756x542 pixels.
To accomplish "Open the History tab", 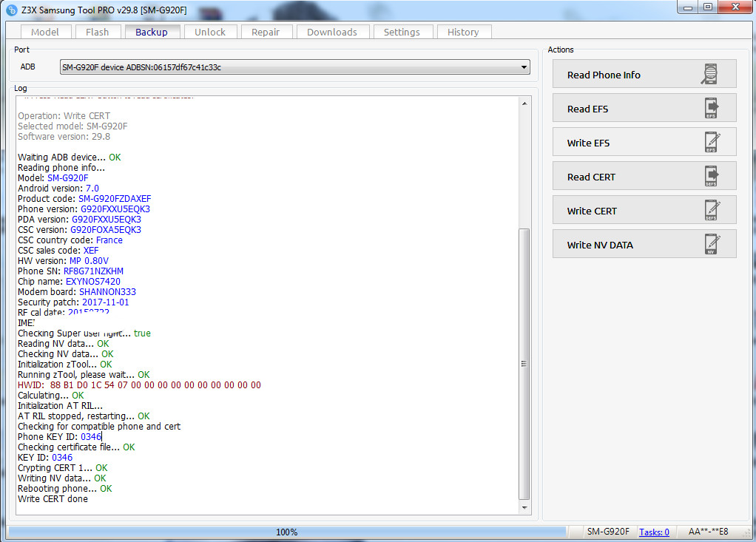I will 463,32.
